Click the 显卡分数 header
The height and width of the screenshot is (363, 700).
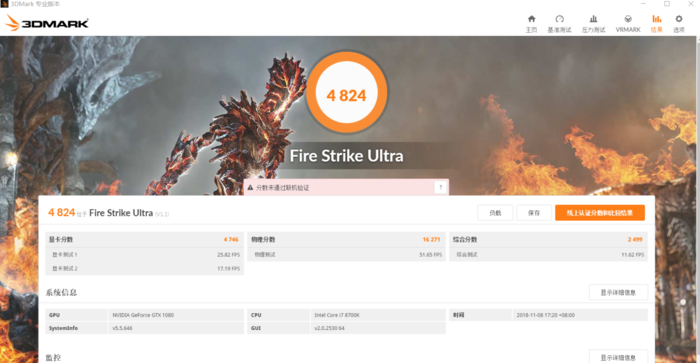(x=61, y=239)
